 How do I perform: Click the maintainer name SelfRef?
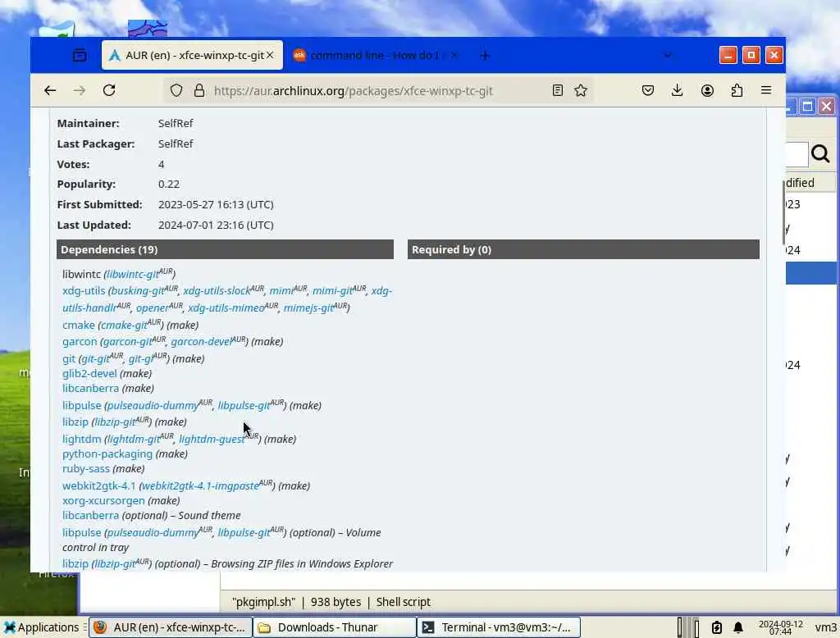click(x=176, y=123)
